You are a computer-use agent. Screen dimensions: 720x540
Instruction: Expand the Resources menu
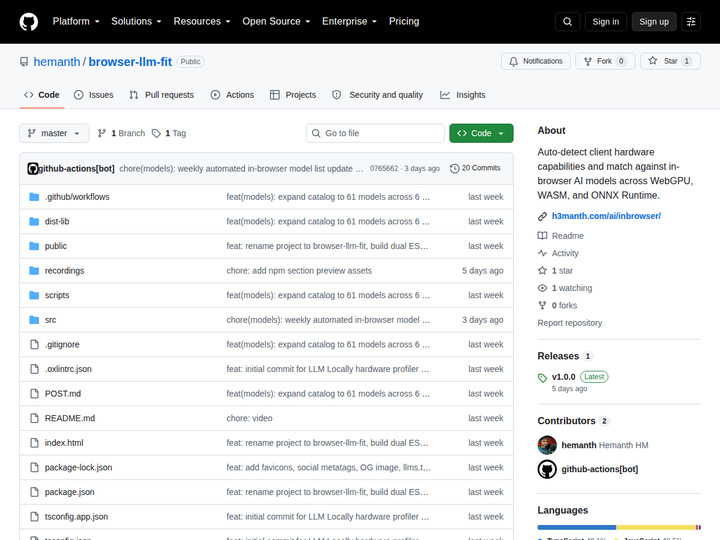(x=202, y=22)
